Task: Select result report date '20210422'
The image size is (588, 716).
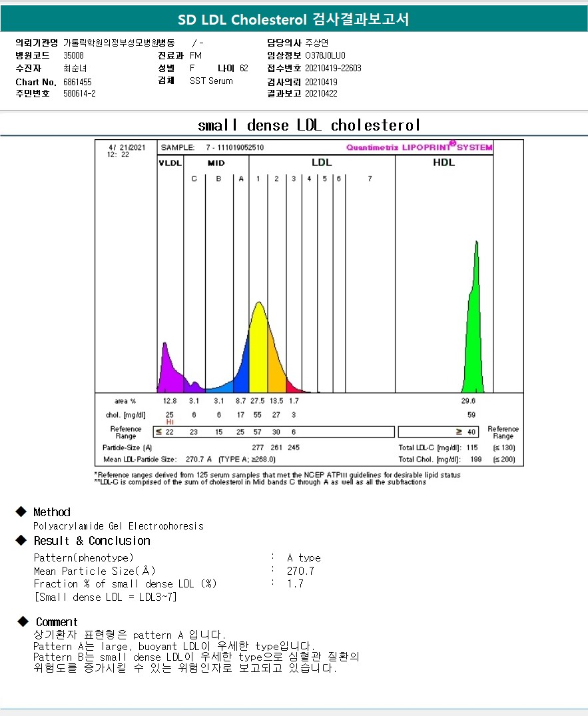Action: click(322, 94)
